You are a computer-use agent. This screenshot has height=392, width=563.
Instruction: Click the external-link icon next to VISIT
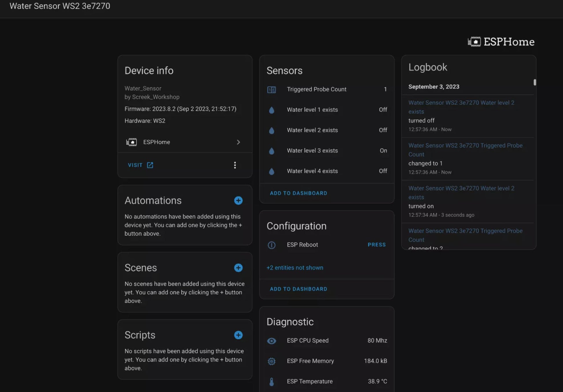pos(150,165)
